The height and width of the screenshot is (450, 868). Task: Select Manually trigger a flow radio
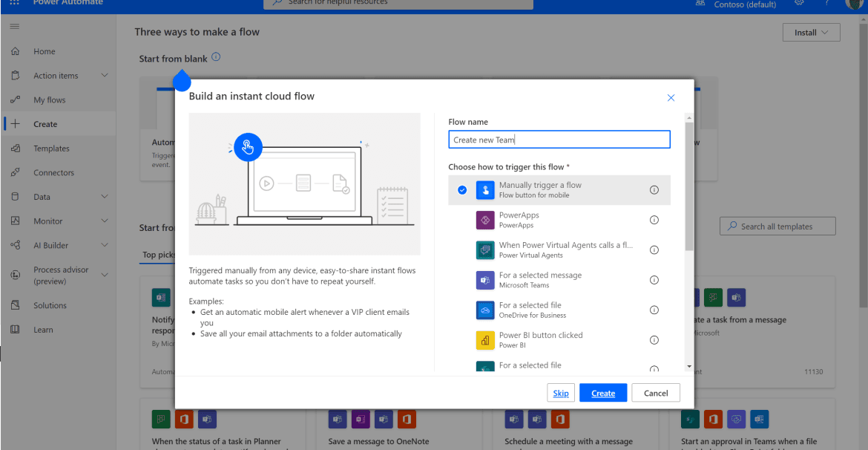point(462,190)
